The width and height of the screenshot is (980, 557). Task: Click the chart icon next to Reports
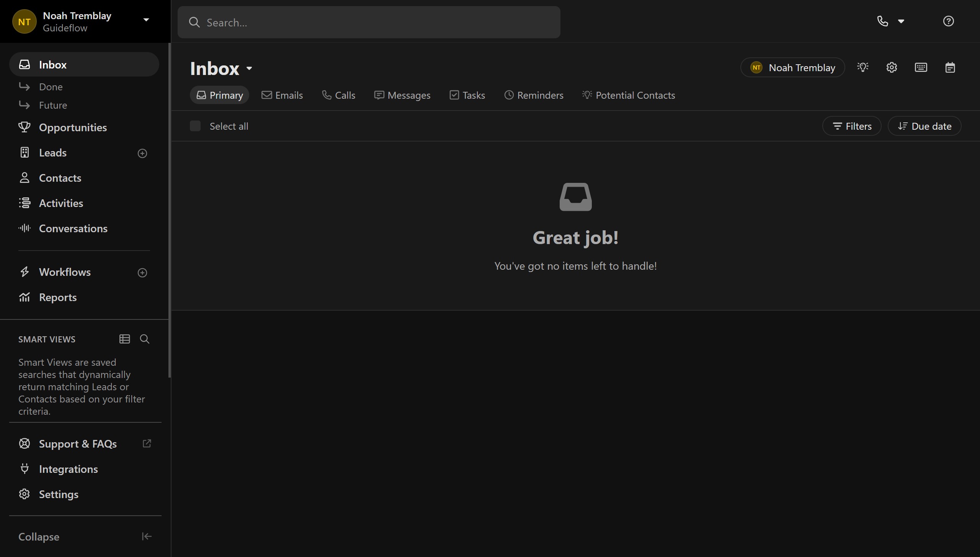coord(24,297)
